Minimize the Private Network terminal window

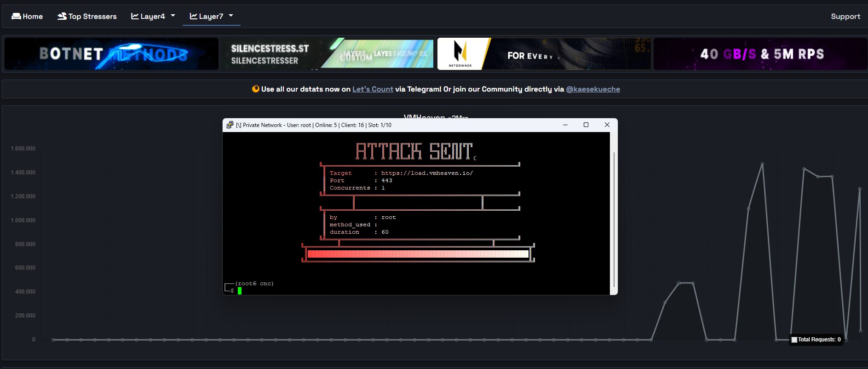(x=565, y=125)
